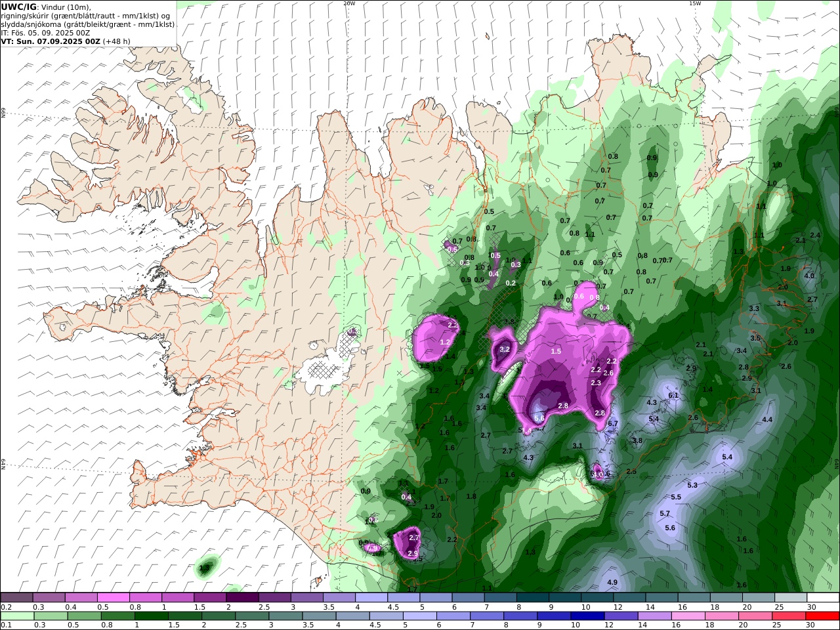Viewport: 840px width, 630px height.
Task: Click the '3.8' precipitation value on the map
Action: coord(637,441)
